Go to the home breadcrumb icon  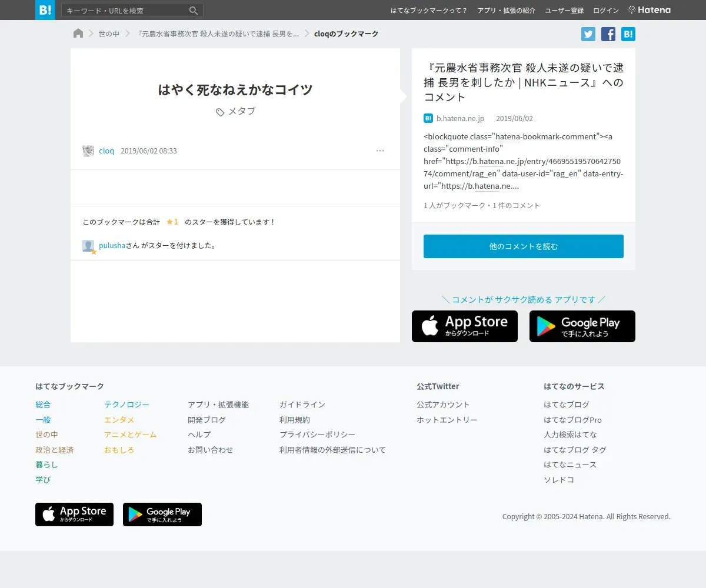pyautogui.click(x=78, y=34)
